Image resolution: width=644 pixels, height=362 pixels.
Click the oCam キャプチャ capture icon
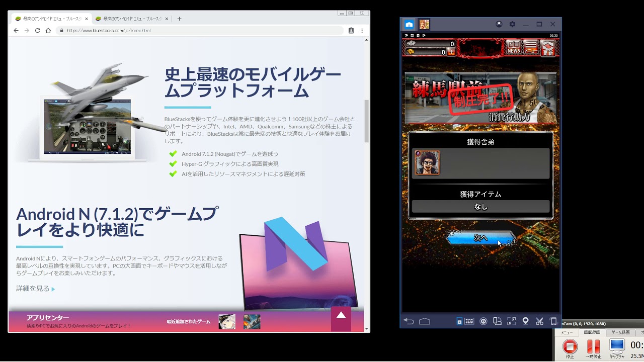(x=617, y=348)
